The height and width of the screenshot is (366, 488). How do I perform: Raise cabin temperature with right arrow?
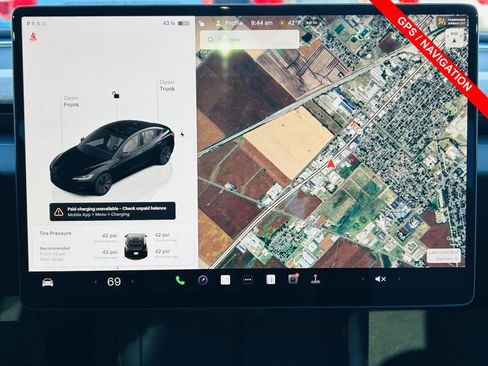tap(133, 282)
